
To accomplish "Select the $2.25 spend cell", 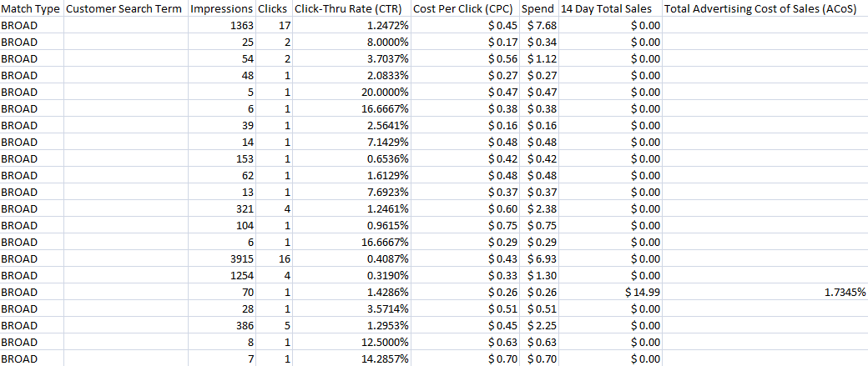I will pyautogui.click(x=538, y=325).
